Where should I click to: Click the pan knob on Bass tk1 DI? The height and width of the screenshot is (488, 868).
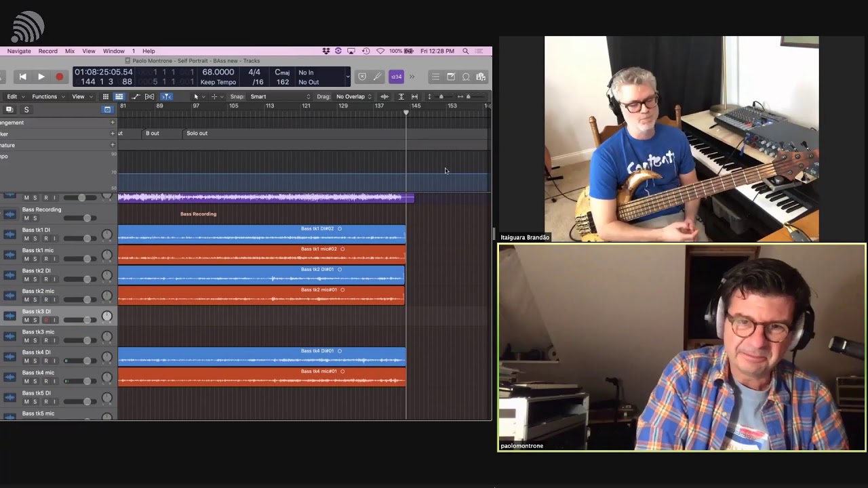(106, 235)
